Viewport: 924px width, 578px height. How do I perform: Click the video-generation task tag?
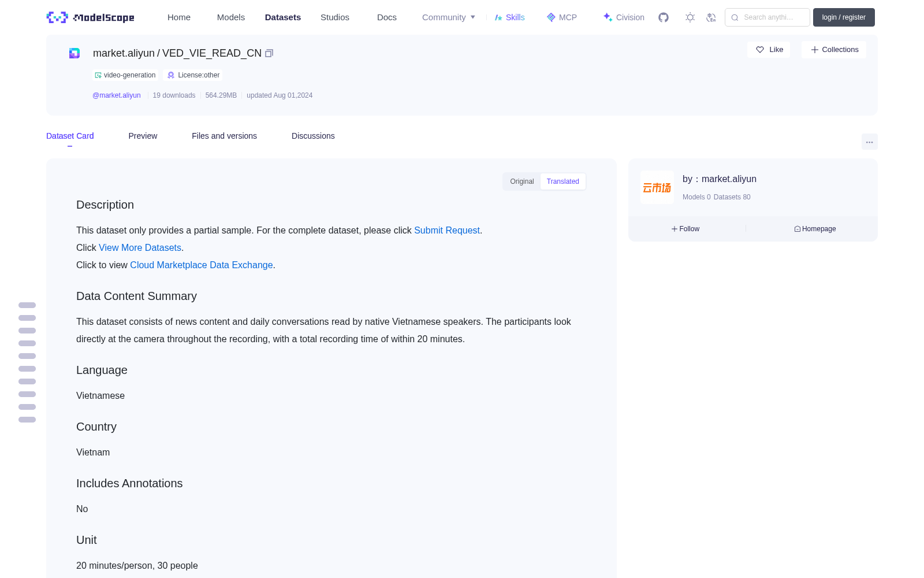tap(125, 75)
